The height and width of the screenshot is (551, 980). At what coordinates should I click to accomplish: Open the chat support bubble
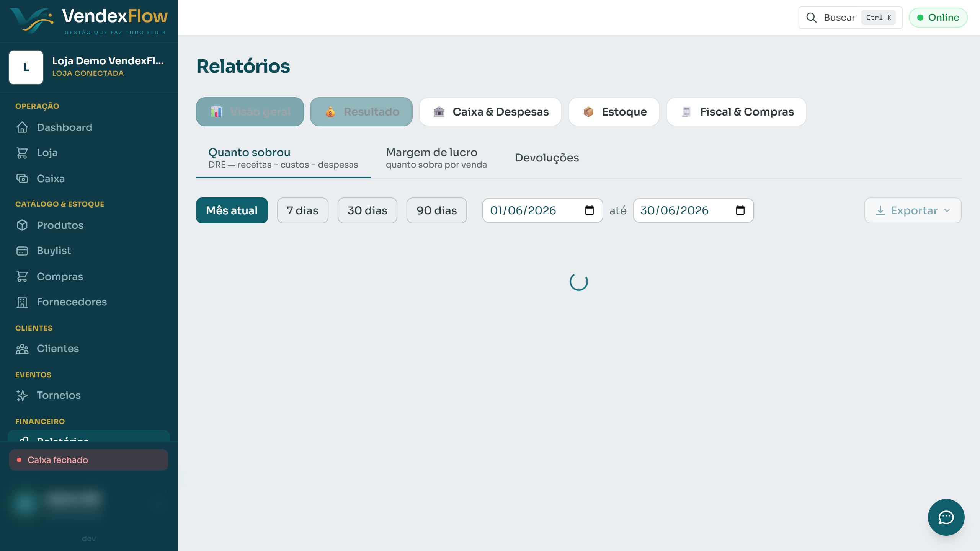point(946,517)
